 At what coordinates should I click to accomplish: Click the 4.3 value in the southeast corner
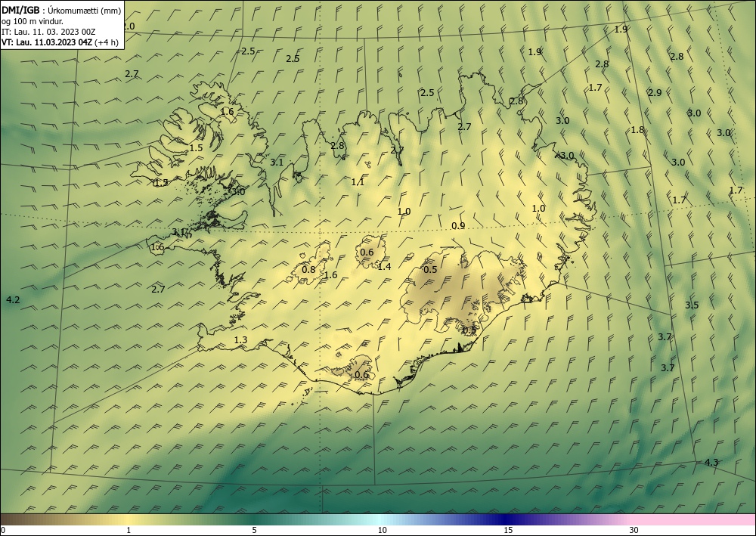(711, 462)
